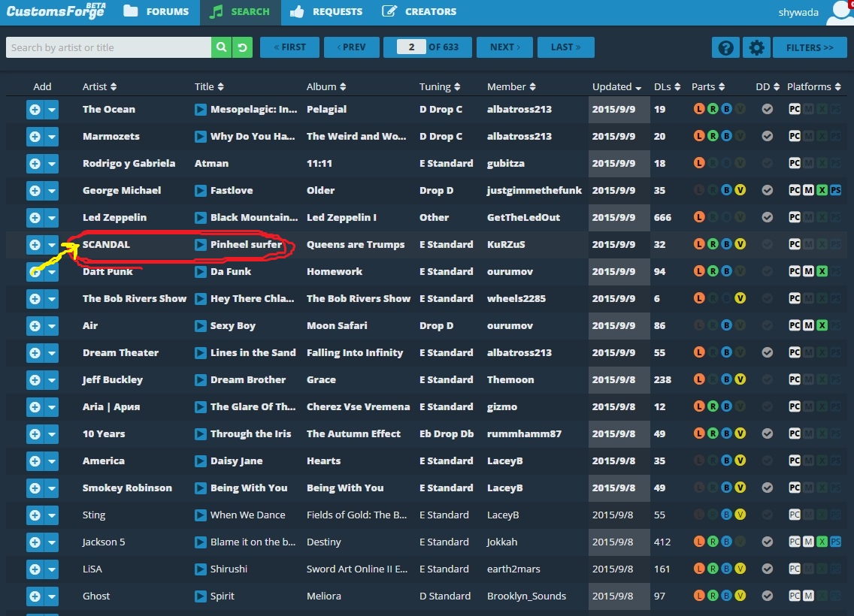The width and height of the screenshot is (854, 616).
Task: Click DD checkmark for The Ocean row
Action: point(768,110)
